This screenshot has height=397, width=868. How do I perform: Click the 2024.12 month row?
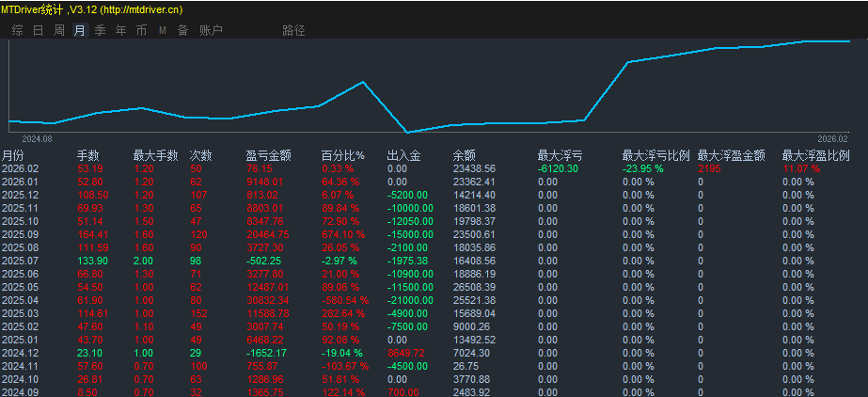[x=434, y=353]
